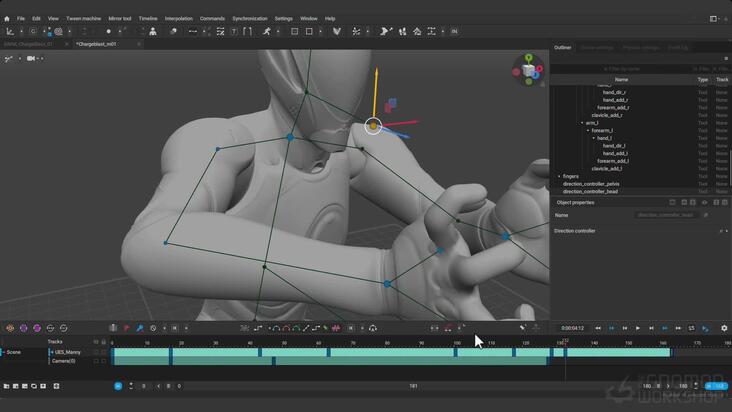
Task: Select the pink waveform icon on timeline toolbar
Action: (336, 328)
